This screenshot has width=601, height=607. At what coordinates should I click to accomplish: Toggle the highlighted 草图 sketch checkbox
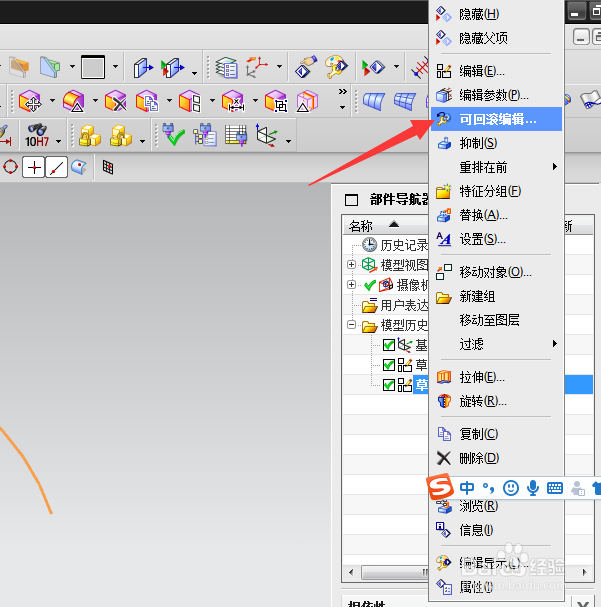389,385
